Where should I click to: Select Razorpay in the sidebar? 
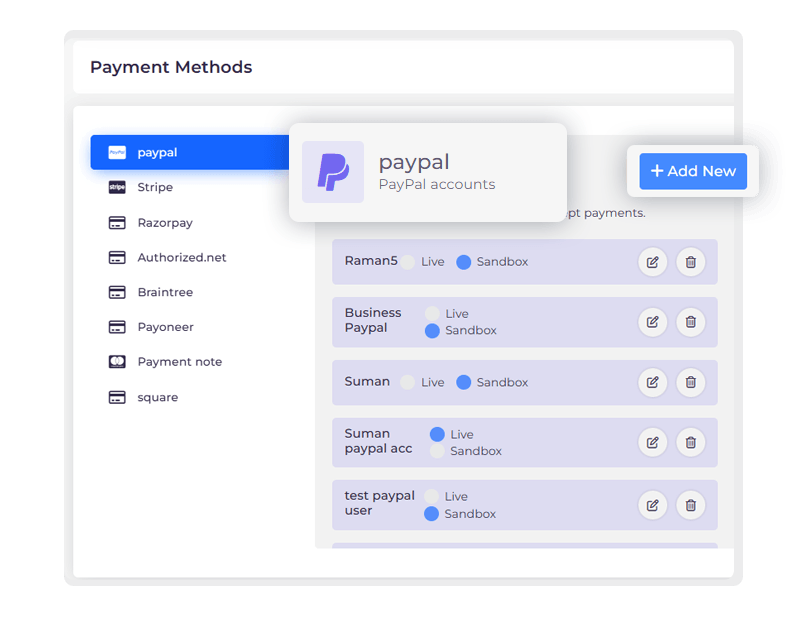165,222
